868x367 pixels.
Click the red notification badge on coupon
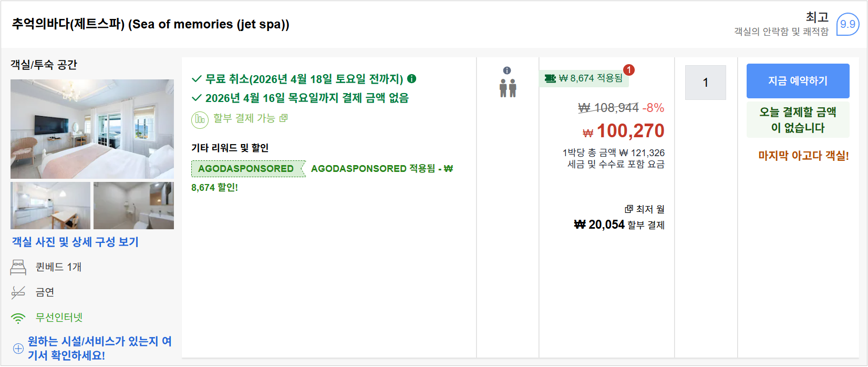click(629, 69)
